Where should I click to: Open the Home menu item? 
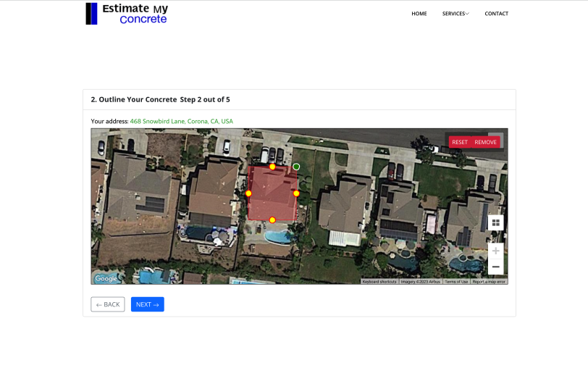click(419, 14)
